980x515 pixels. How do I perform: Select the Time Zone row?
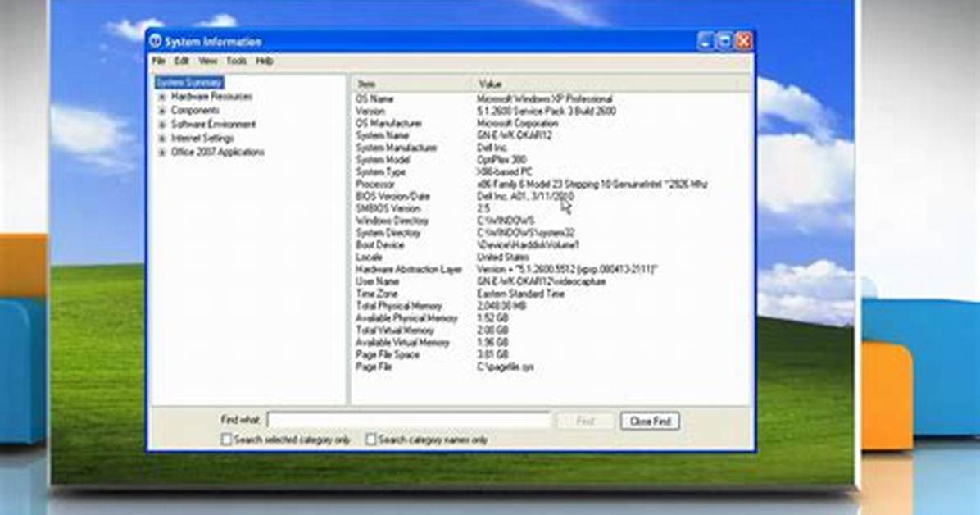551,294
